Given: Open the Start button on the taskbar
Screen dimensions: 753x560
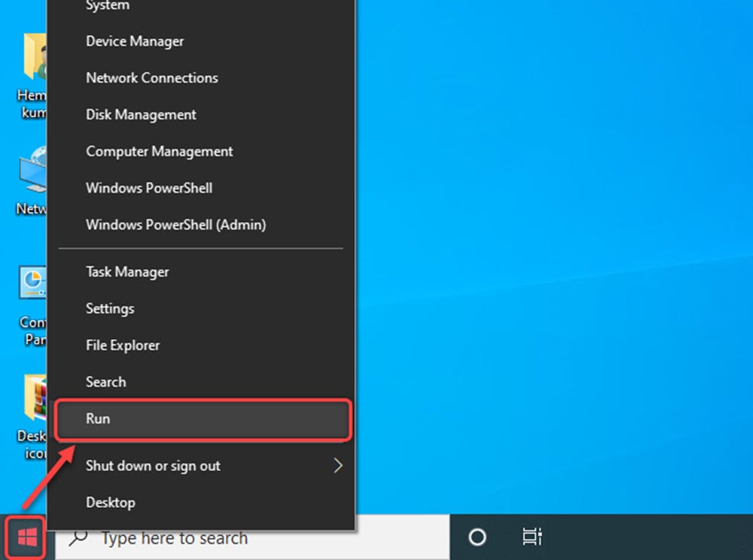Looking at the screenshot, I should (27, 537).
